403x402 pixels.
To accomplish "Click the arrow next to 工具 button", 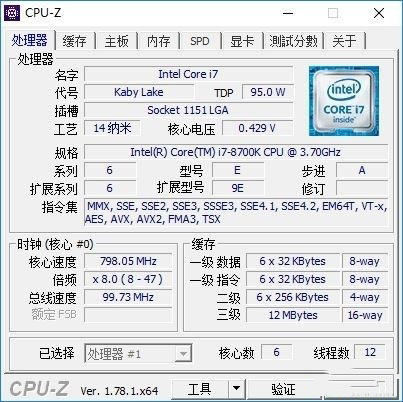I will click(x=236, y=388).
